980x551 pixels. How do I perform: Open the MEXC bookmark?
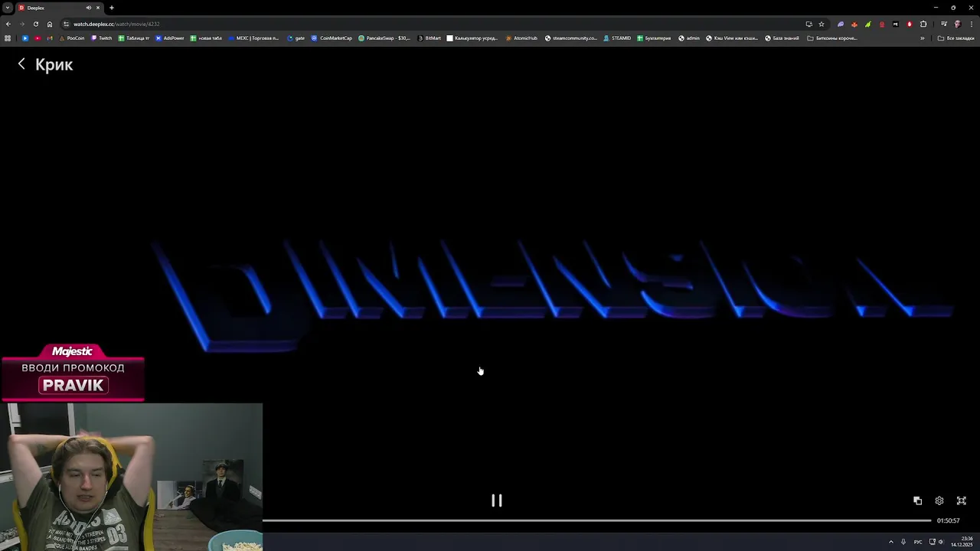point(253,38)
